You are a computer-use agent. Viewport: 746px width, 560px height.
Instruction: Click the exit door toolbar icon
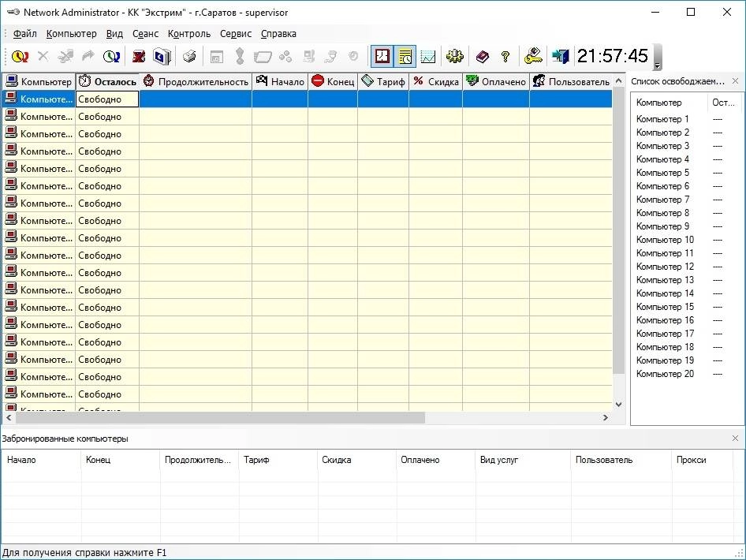click(561, 57)
